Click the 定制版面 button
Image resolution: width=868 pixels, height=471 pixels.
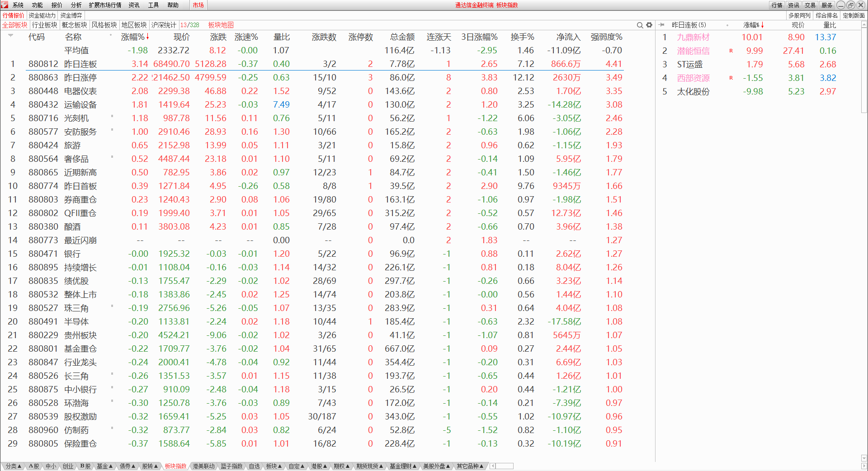[x=854, y=15]
